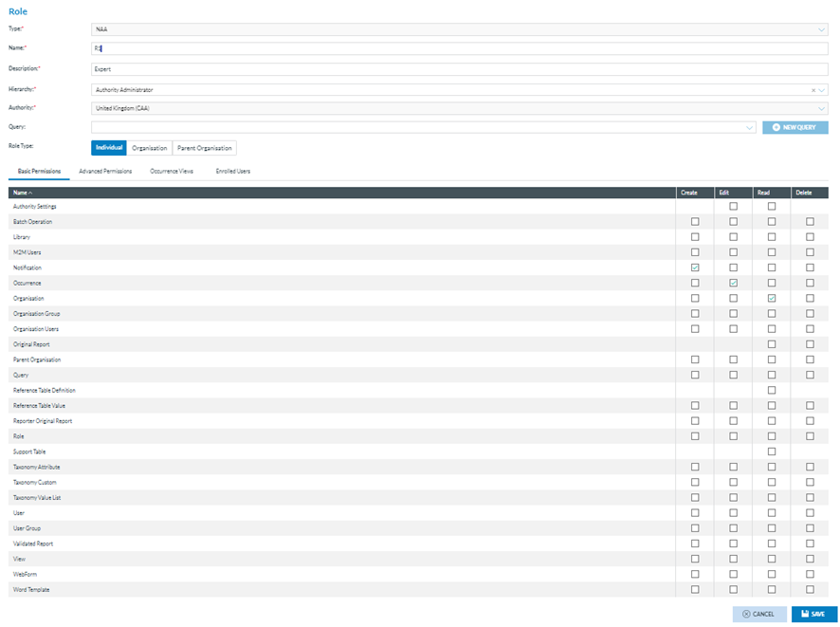Image resolution: width=840 pixels, height=627 pixels.
Task: Select Organisation role type
Action: point(150,148)
